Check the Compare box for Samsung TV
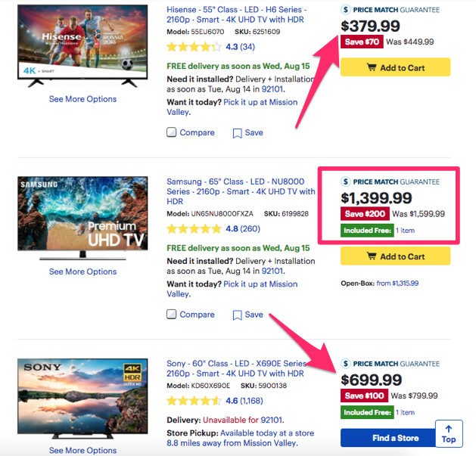This screenshot has width=476, height=456. click(172, 315)
